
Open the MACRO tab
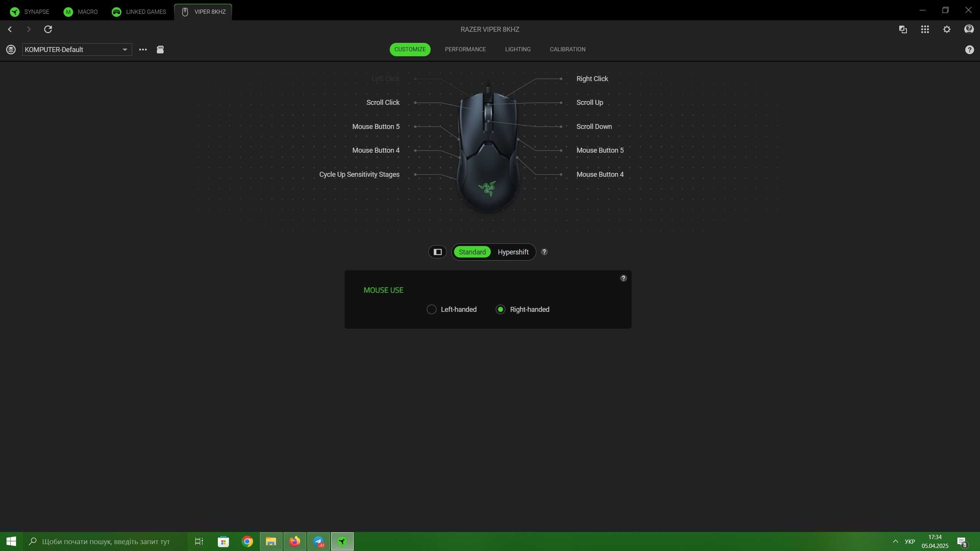coord(81,12)
